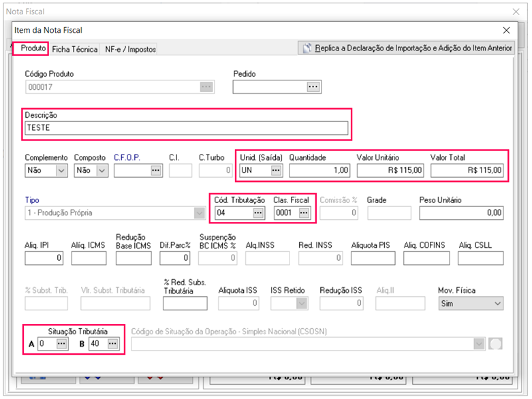The width and height of the screenshot is (532, 399).
Task: Open the NF-e / Impostos tab
Action: [x=130, y=49]
